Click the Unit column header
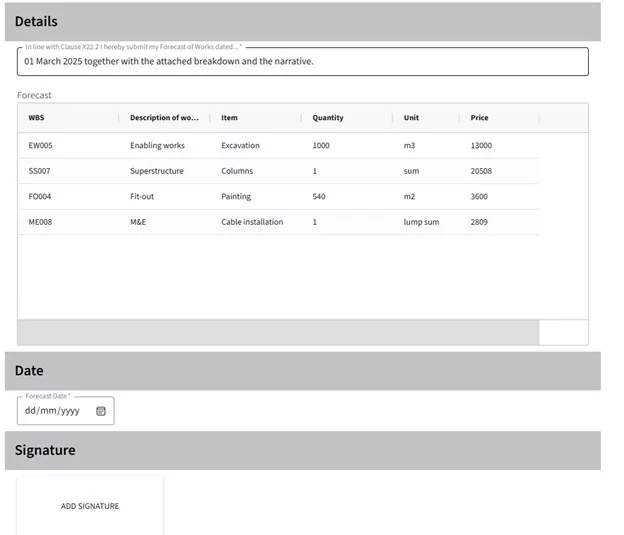Image resolution: width=624 pixels, height=535 pixels. pyautogui.click(x=411, y=118)
